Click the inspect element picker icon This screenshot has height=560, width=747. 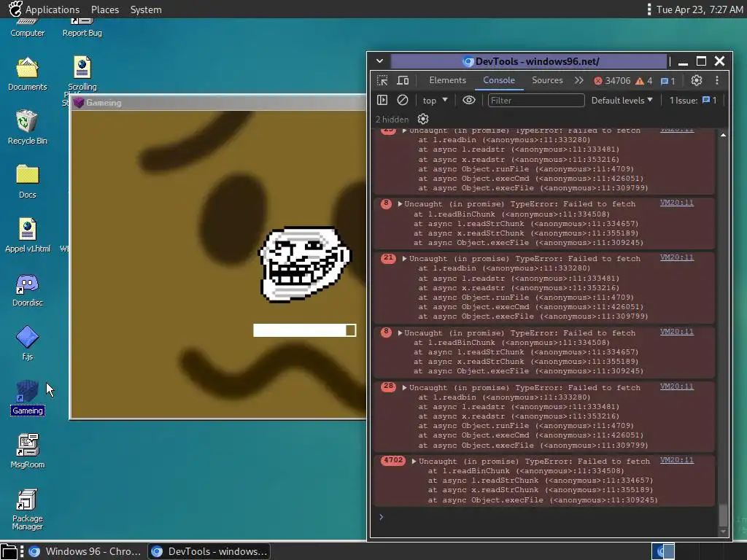click(382, 80)
